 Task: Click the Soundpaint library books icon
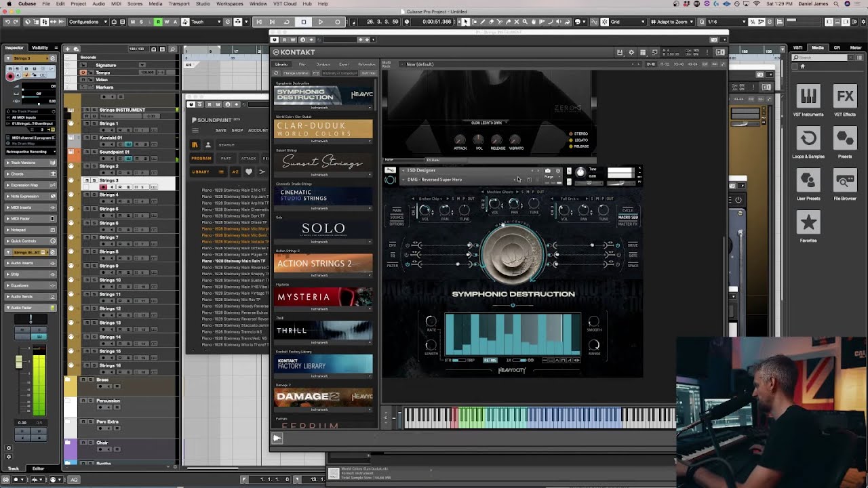(x=195, y=144)
